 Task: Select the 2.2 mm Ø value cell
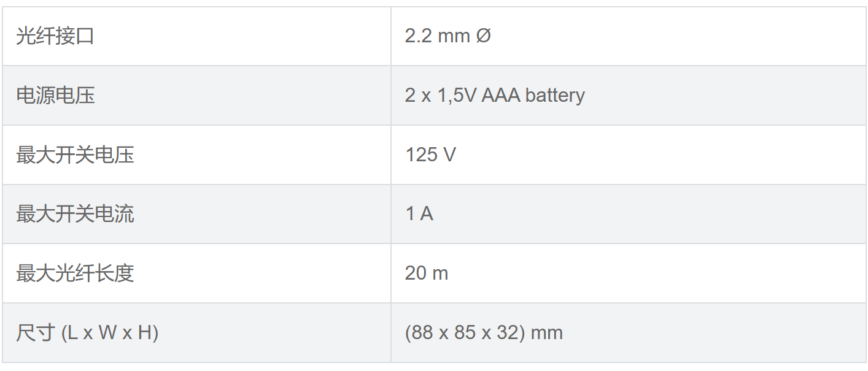(448, 36)
